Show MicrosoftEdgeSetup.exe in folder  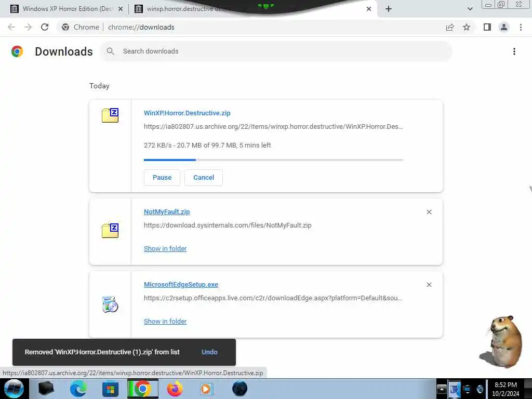pos(165,321)
